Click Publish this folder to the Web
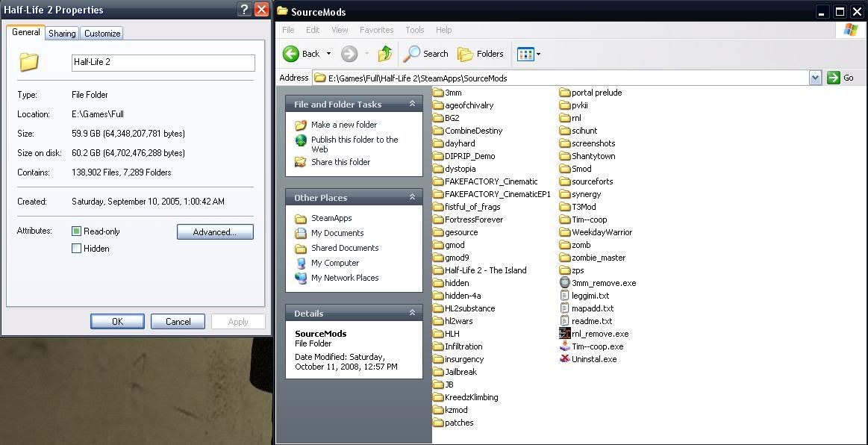Screen dimensions: 868x445 coord(355,144)
